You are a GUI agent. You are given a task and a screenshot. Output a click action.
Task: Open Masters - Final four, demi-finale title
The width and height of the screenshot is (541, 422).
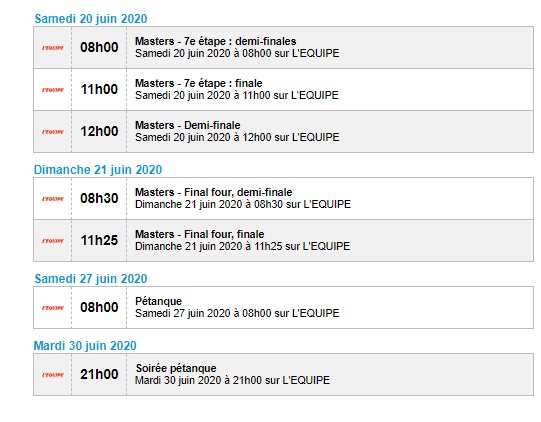click(x=213, y=192)
